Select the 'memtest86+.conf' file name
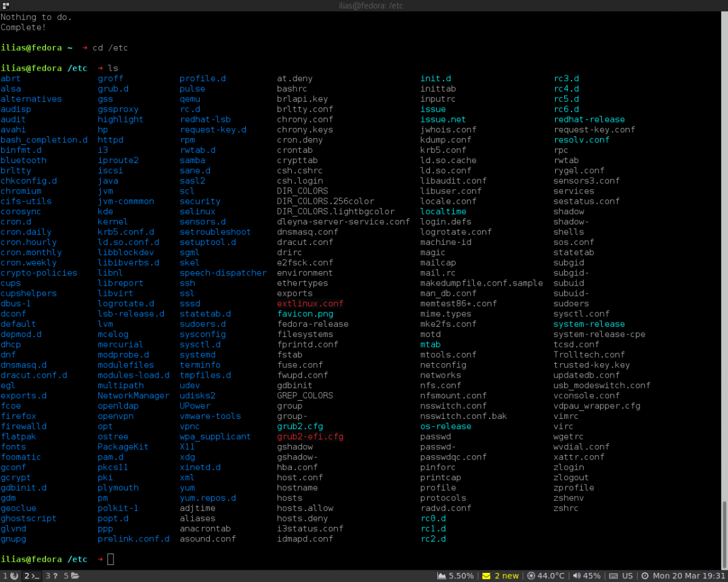The width and height of the screenshot is (728, 582). pos(459,303)
